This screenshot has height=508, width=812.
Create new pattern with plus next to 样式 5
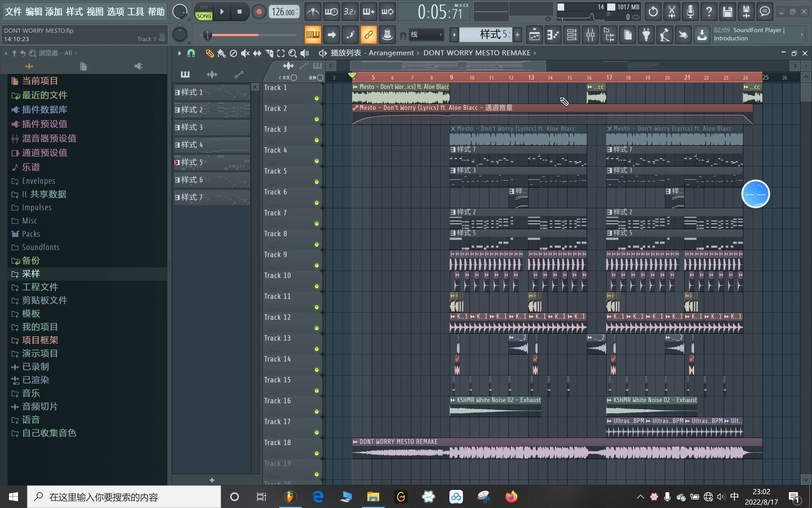coord(517,35)
